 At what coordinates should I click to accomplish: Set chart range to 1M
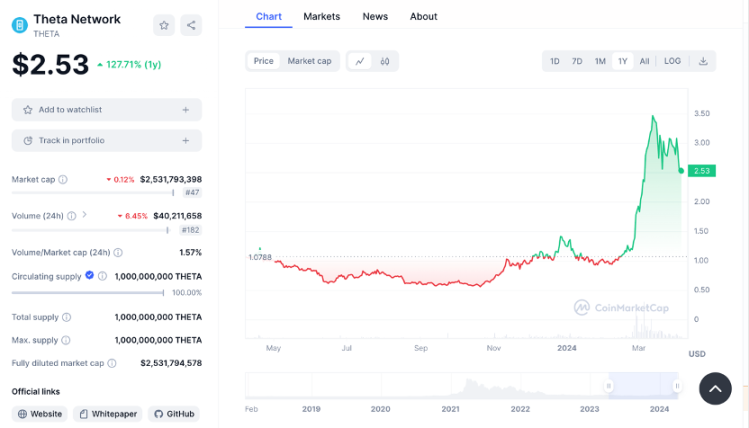(600, 61)
